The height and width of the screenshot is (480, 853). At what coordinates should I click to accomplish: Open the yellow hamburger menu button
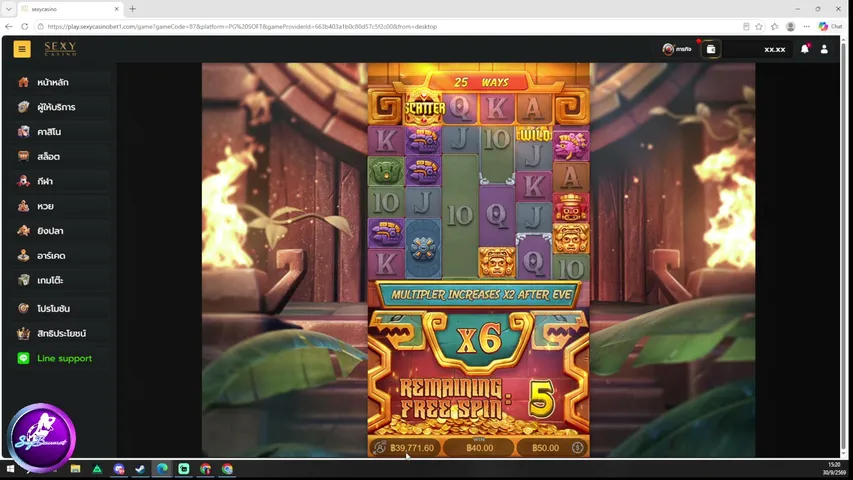[22, 49]
